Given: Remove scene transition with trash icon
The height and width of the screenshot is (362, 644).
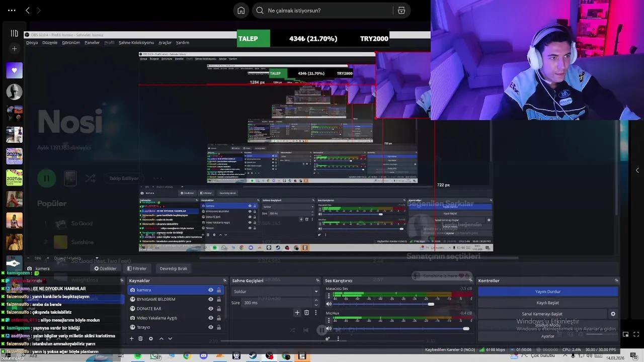Looking at the screenshot, I should click(x=306, y=313).
